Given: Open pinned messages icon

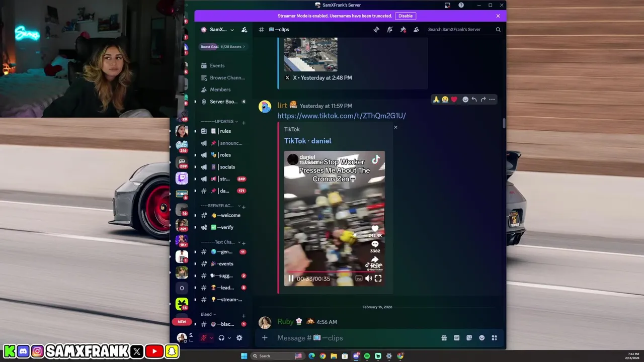Looking at the screenshot, I should pos(403,30).
